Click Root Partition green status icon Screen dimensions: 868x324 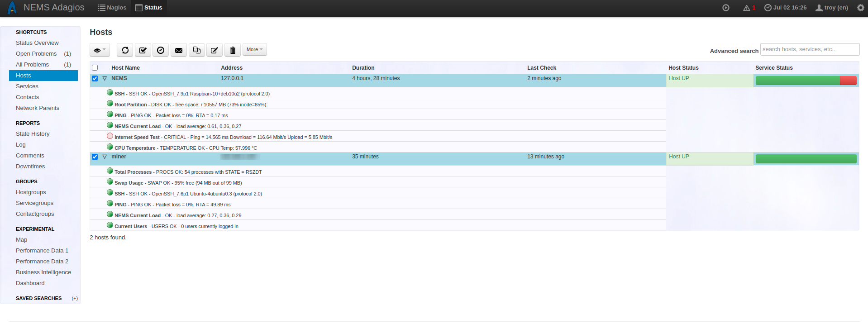pos(110,103)
